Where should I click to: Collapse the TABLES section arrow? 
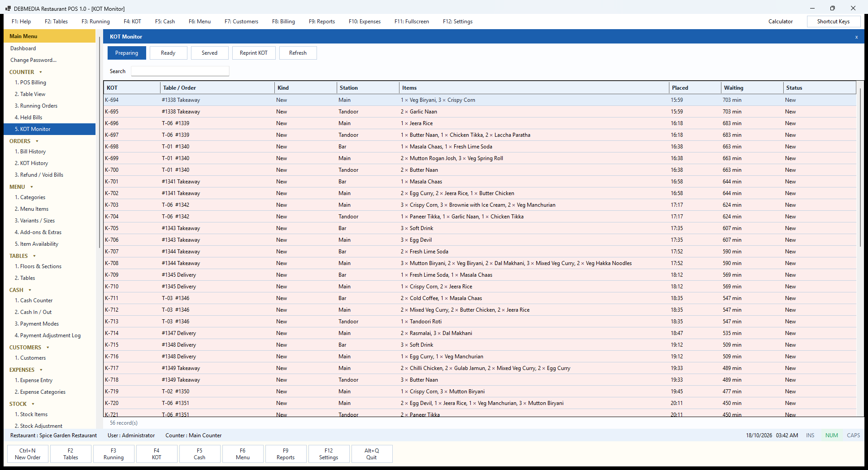35,256
